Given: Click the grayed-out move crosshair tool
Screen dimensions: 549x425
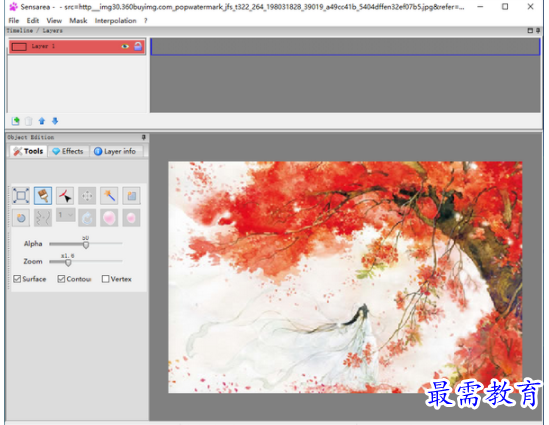Looking at the screenshot, I should coord(87,196).
